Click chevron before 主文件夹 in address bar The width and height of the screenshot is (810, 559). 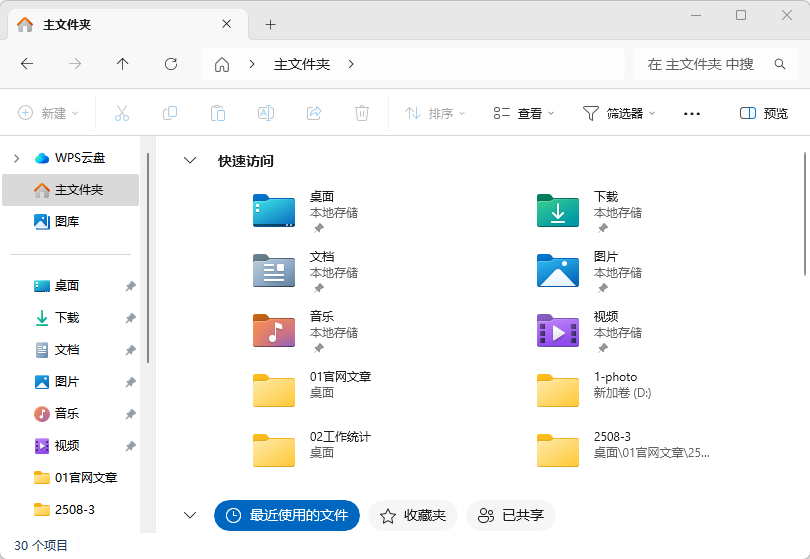[252, 64]
